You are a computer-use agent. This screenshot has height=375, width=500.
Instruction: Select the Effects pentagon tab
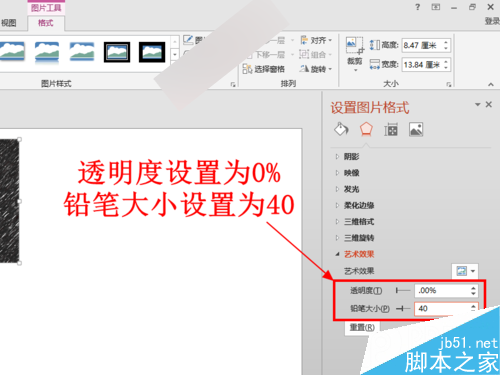pos(366,129)
